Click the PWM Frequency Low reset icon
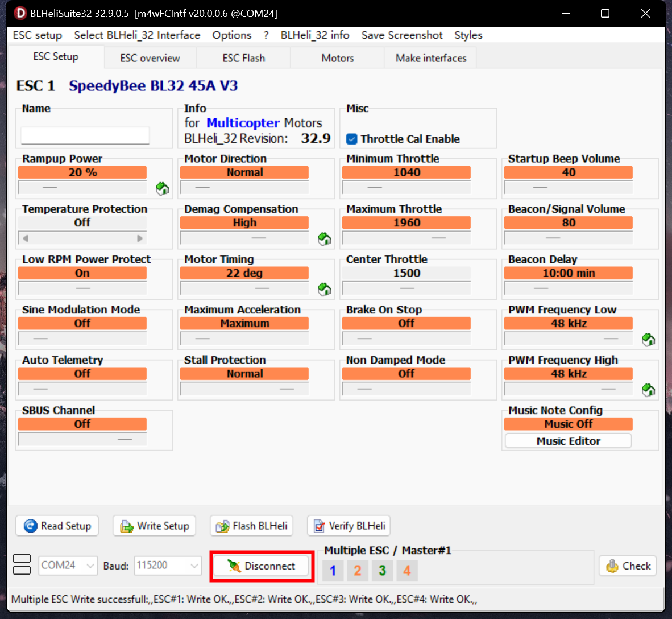Viewport: 672px width, 619px height. pyautogui.click(x=649, y=339)
